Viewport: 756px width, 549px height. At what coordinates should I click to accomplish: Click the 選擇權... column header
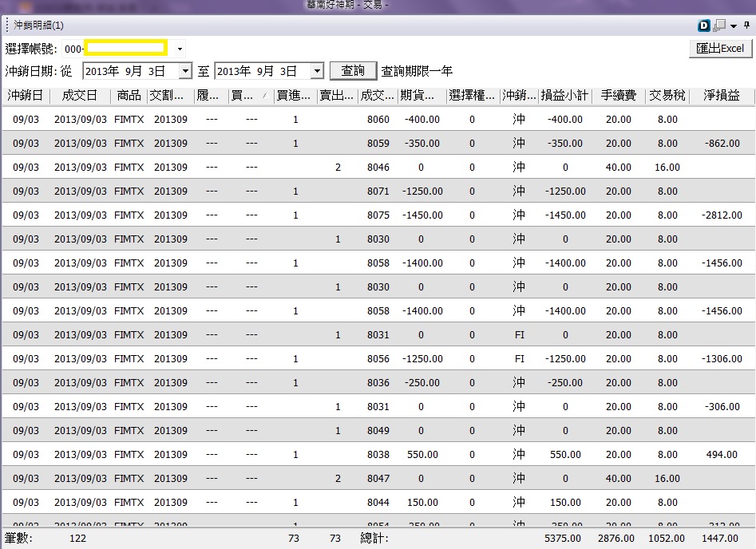click(472, 96)
